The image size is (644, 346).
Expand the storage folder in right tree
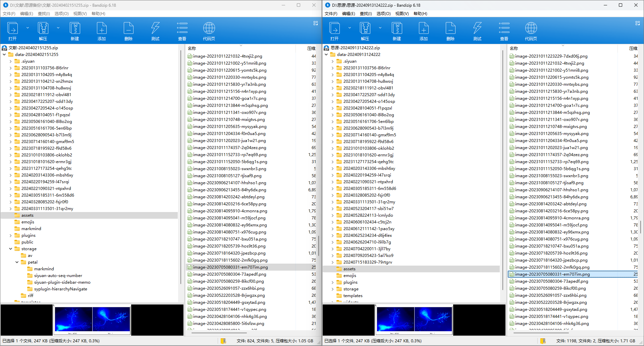332,289
